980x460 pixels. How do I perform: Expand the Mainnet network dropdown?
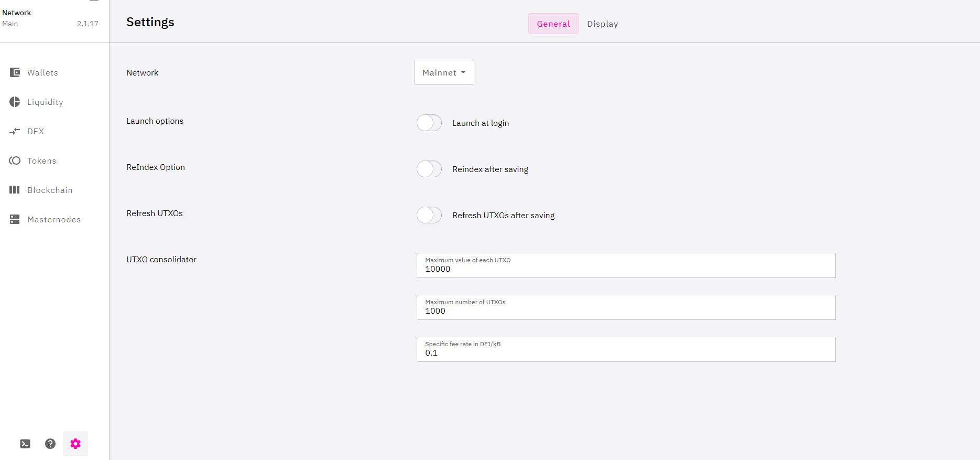444,72
